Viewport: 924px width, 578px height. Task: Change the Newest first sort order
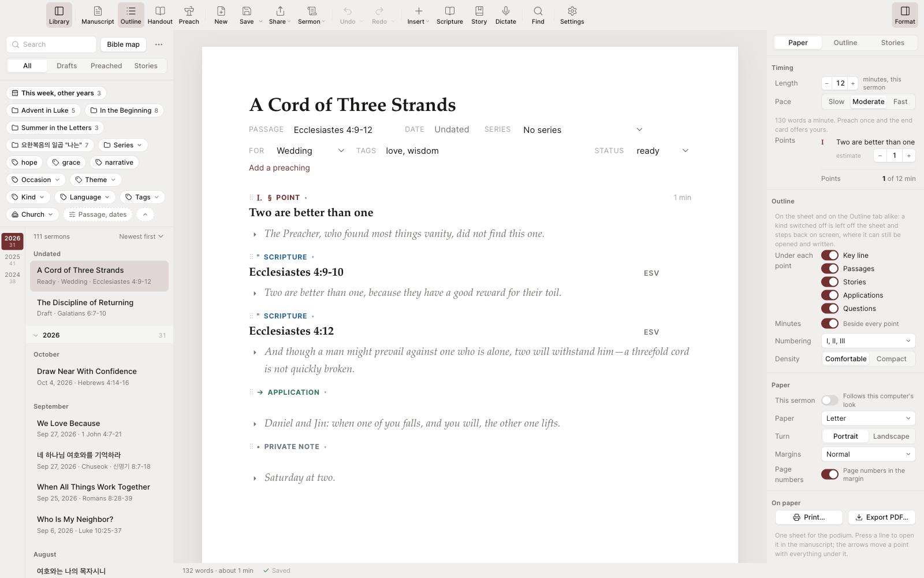point(141,236)
